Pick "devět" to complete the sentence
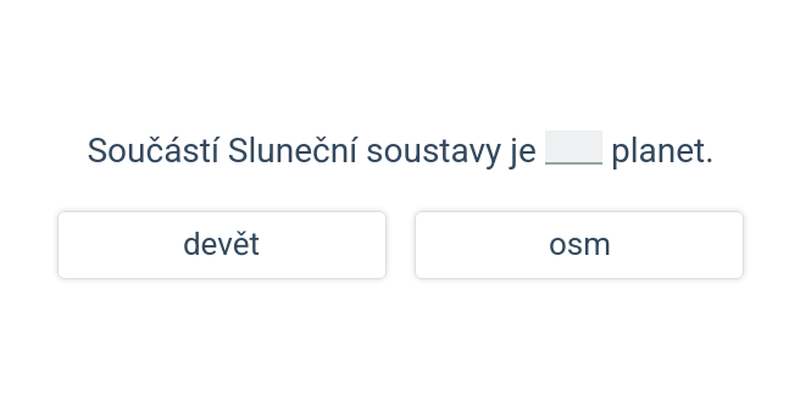This screenshot has width=800, height=400. click(x=221, y=245)
